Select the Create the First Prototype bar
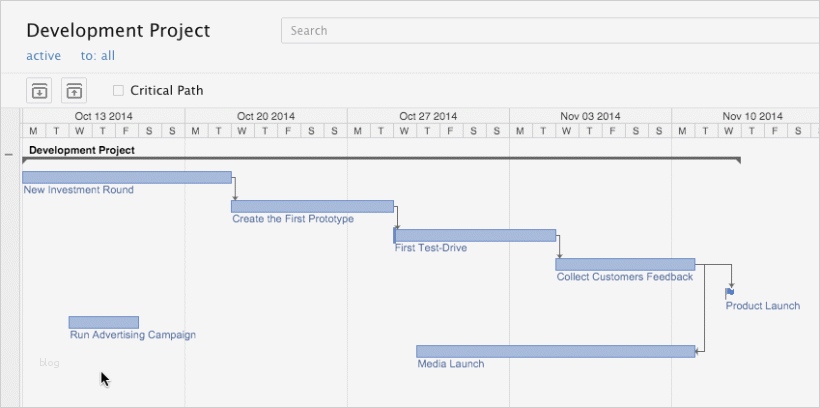The height and width of the screenshot is (408, 820). coord(312,206)
